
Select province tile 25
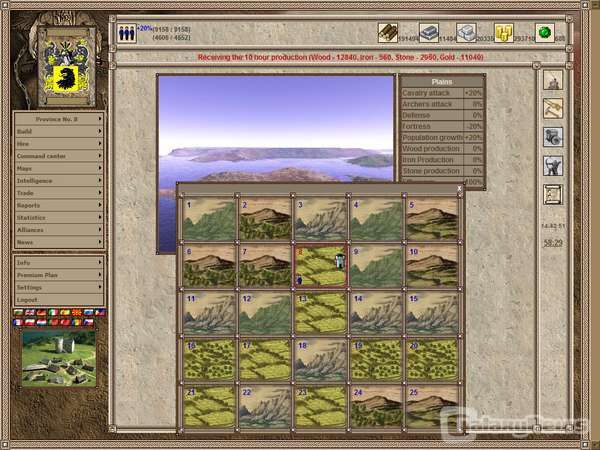[x=432, y=407]
